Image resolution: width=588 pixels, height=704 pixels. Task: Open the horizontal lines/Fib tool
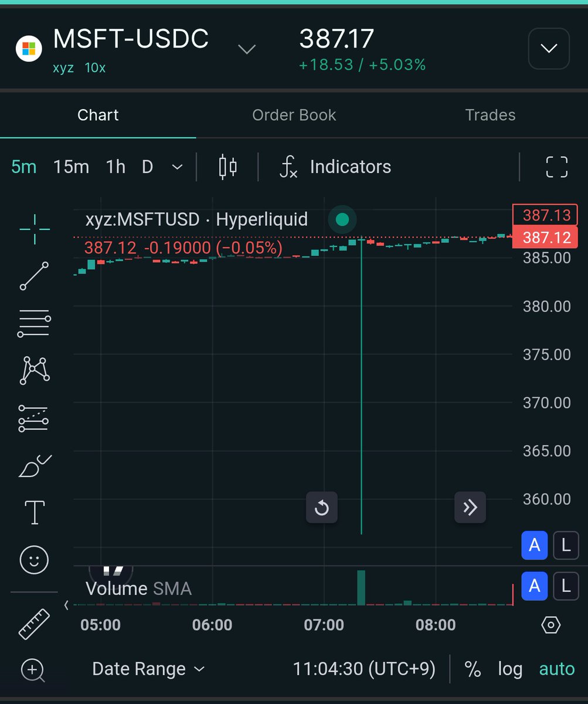click(35, 323)
